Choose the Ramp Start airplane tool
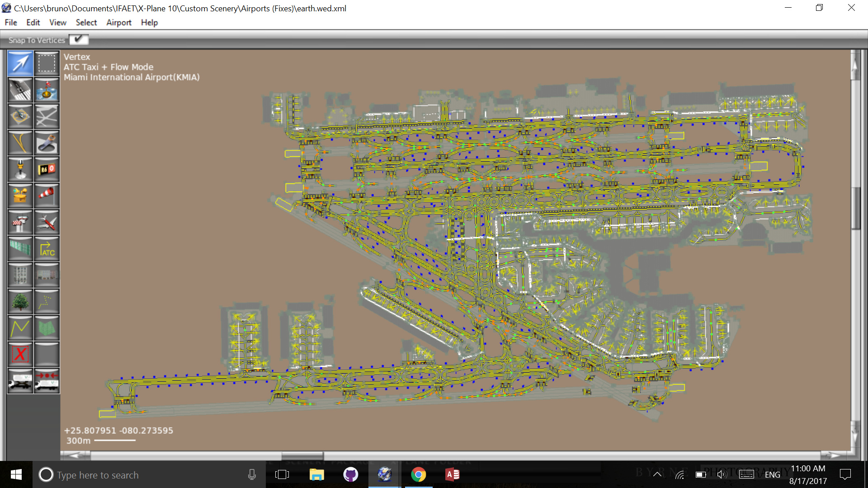 click(x=47, y=222)
